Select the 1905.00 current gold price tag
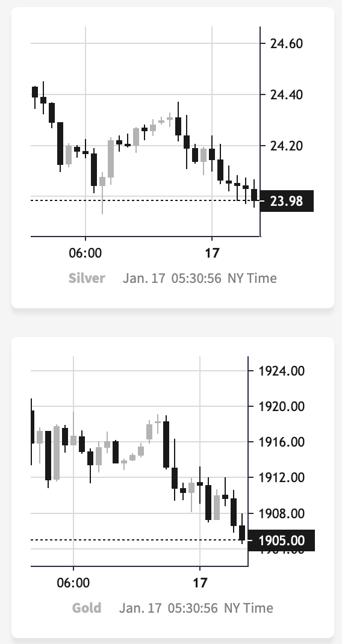Image resolution: width=342 pixels, height=644 pixels. (x=282, y=540)
